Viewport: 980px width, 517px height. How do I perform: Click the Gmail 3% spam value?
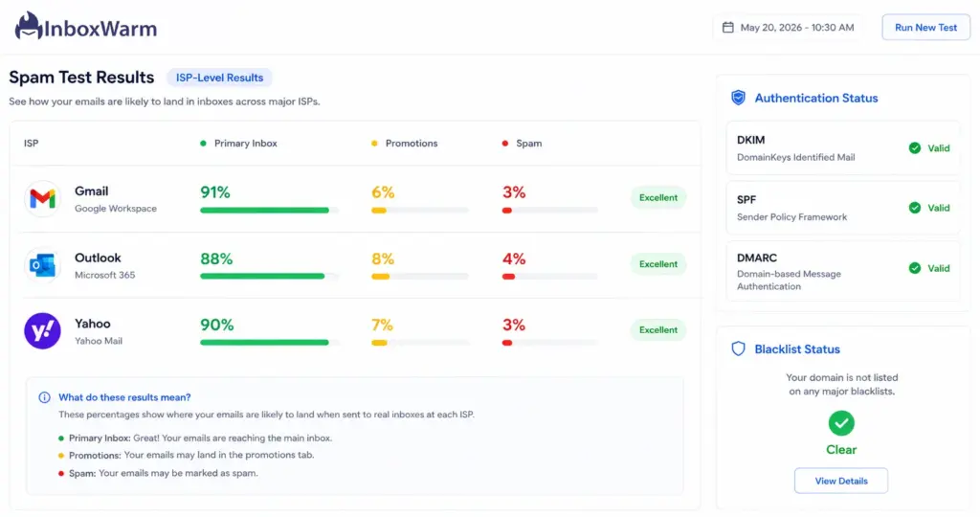tap(514, 191)
